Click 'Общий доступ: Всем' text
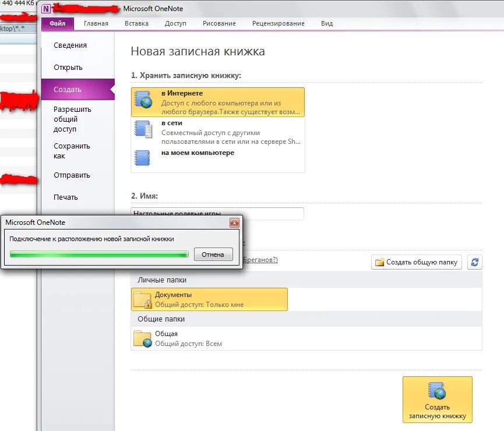The height and width of the screenshot is (431, 504). pos(188,344)
